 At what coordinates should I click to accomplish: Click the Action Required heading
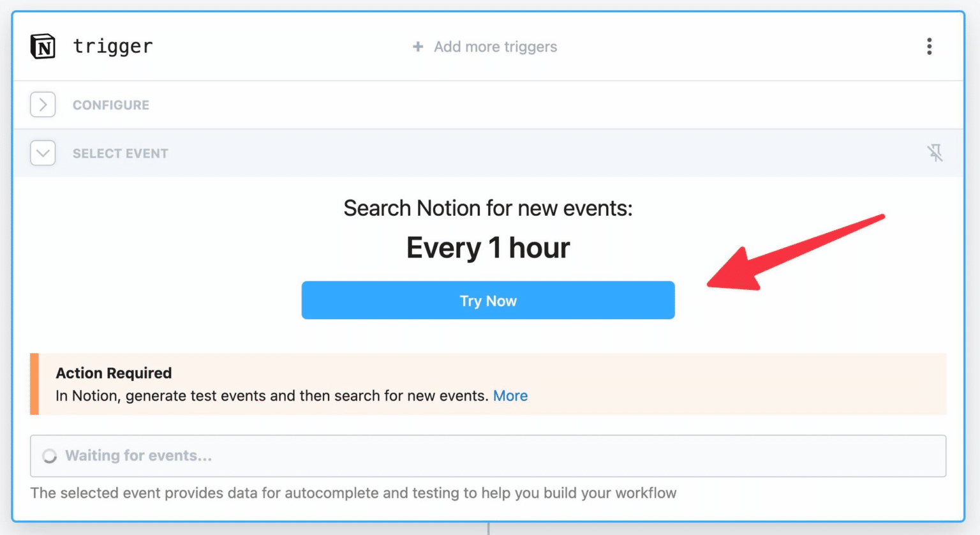click(x=114, y=373)
